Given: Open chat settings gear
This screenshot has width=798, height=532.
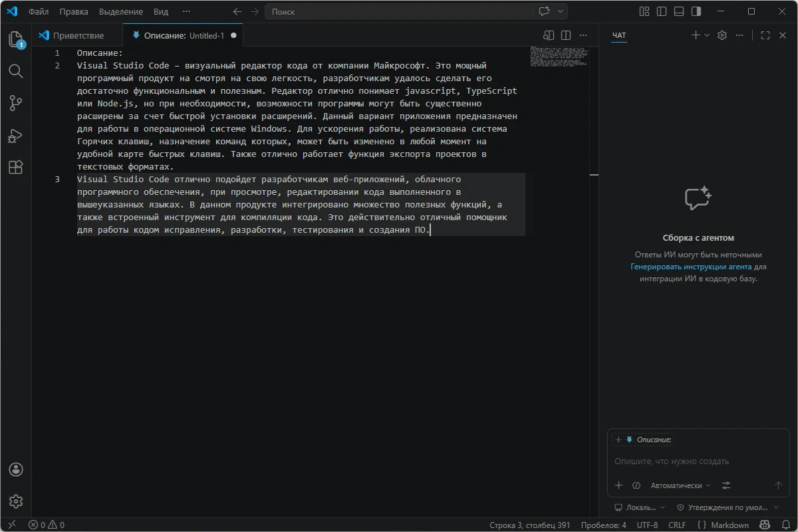Looking at the screenshot, I should click(722, 35).
